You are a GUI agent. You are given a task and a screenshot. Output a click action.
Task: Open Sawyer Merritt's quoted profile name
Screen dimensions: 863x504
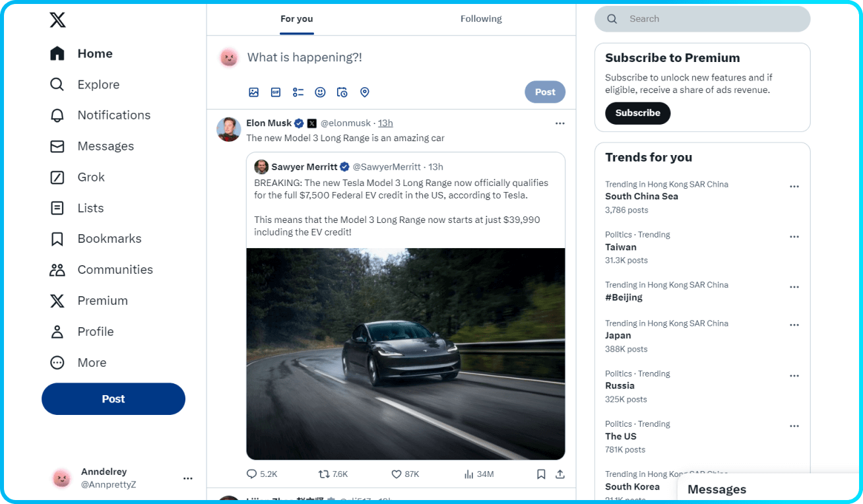coord(304,167)
